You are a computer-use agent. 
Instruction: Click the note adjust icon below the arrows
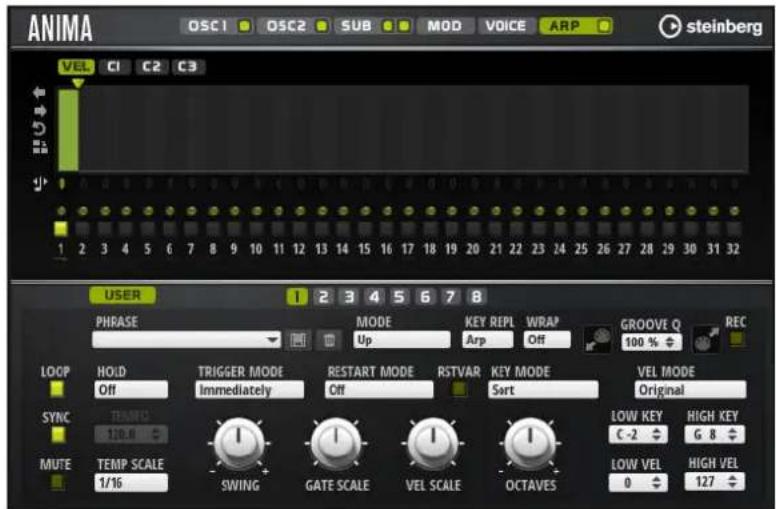point(40,184)
